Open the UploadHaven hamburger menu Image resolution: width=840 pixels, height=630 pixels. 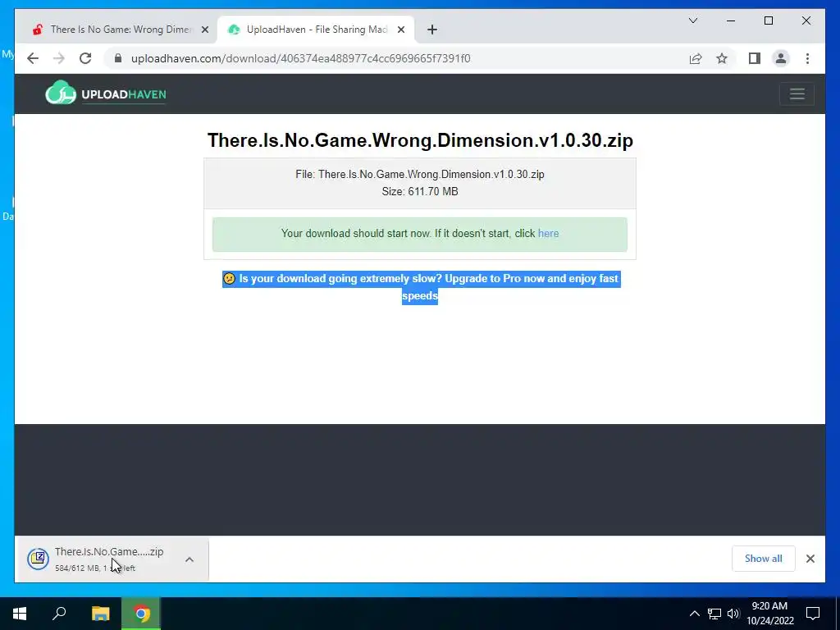[797, 94]
